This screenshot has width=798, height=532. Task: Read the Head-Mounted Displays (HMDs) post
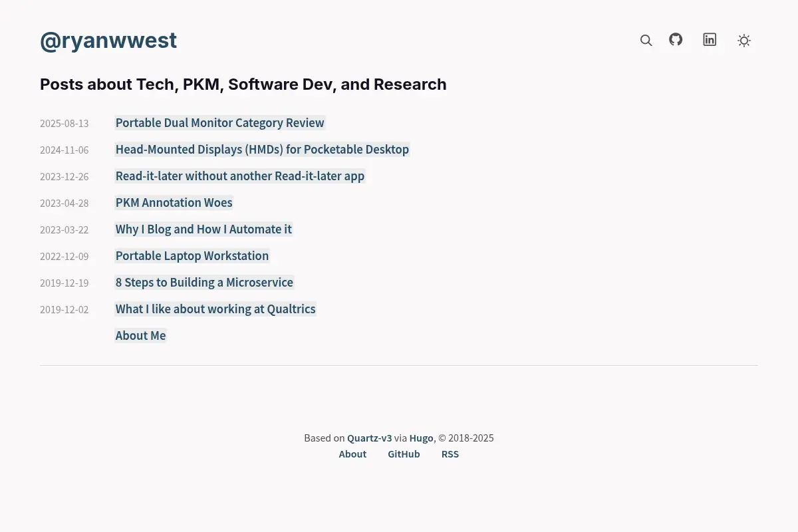pyautogui.click(x=262, y=150)
